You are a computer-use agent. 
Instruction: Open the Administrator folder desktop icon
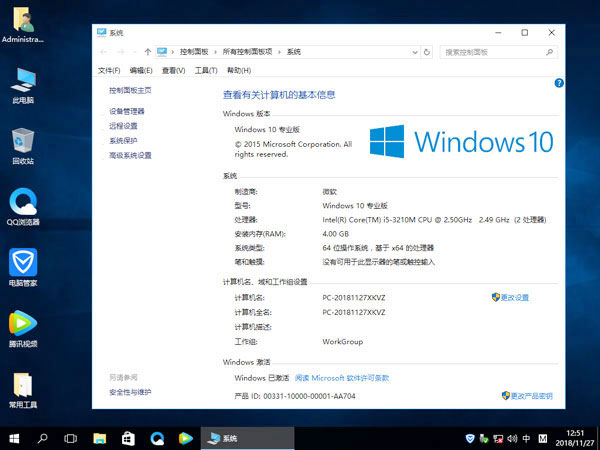point(23,25)
